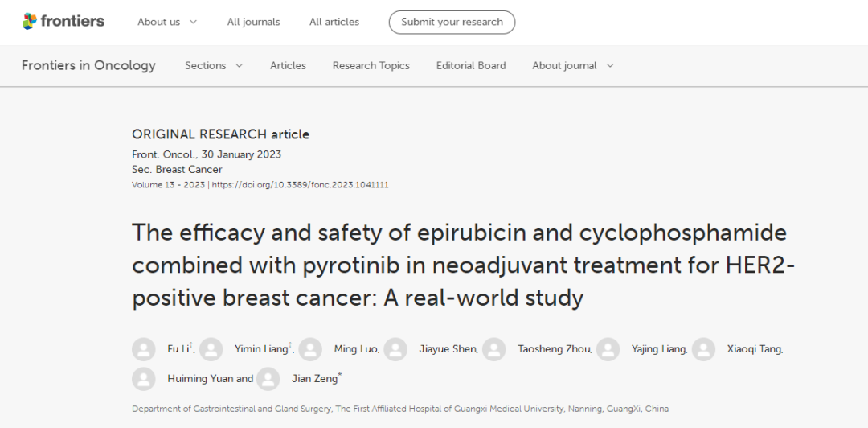Image resolution: width=868 pixels, height=428 pixels.
Task: Click Yajing Liang's author avatar icon
Action: point(608,349)
